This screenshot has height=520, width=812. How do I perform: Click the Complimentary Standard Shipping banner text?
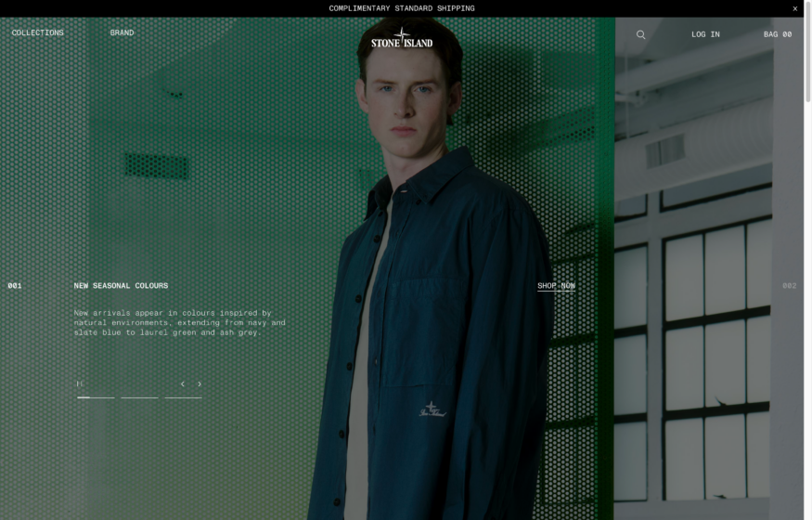[x=402, y=8]
